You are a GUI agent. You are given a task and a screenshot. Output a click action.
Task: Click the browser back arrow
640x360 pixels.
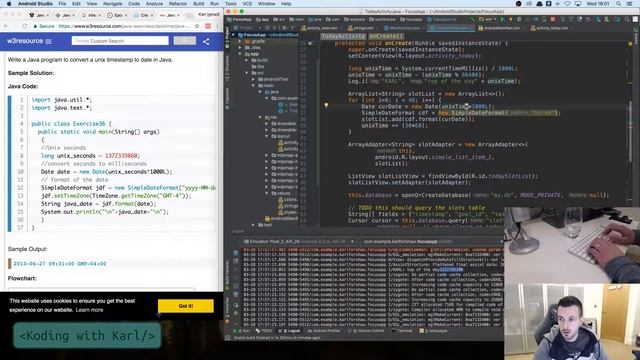click(6, 26)
